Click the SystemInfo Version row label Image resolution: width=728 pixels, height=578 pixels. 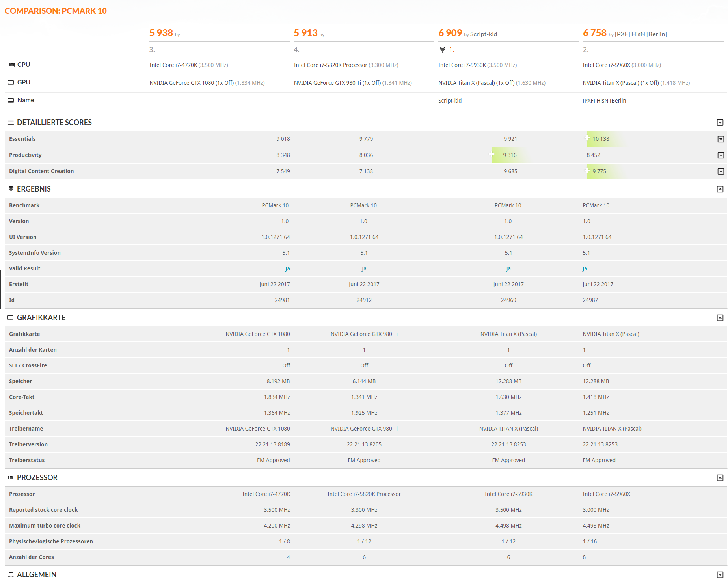35,253
